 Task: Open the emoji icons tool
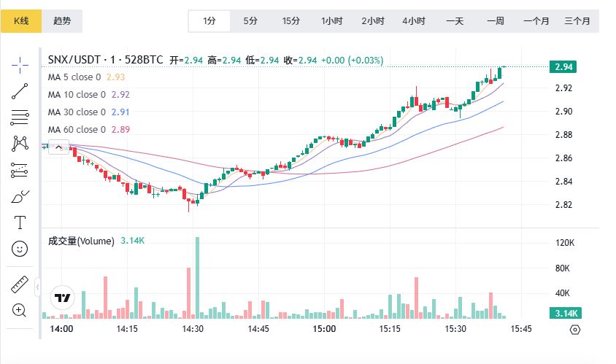click(20, 249)
